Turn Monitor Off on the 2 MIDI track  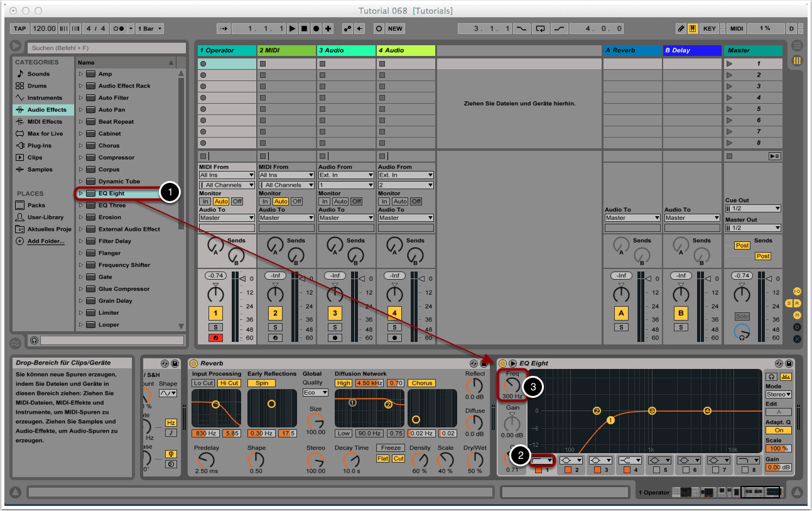pyautogui.click(x=296, y=202)
